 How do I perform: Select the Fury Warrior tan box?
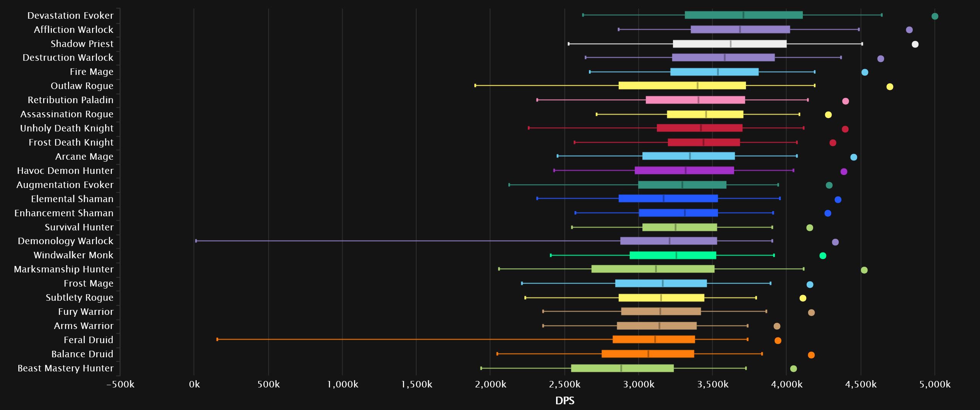tap(661, 311)
